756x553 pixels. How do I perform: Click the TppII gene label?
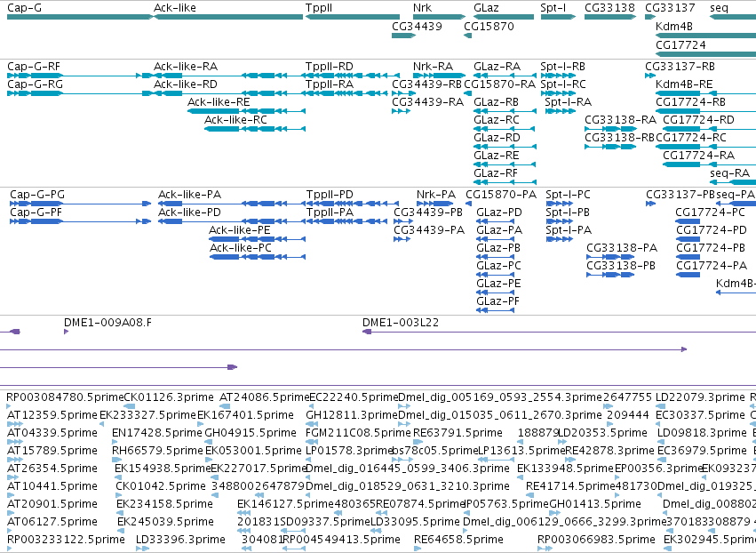319,8
